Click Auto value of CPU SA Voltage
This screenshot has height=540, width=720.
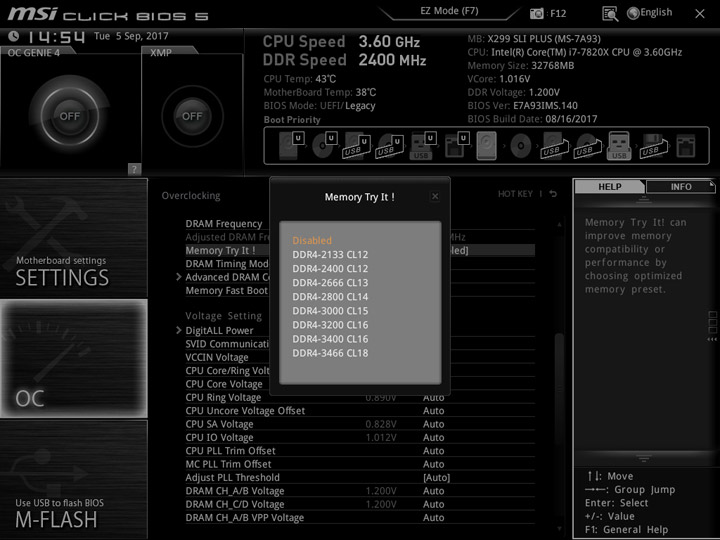[433, 424]
